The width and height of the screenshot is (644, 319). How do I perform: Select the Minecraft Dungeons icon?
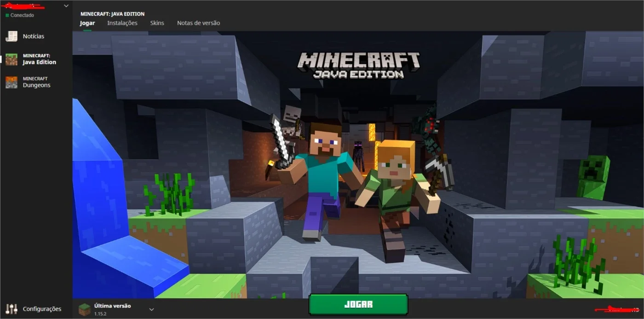(11, 82)
